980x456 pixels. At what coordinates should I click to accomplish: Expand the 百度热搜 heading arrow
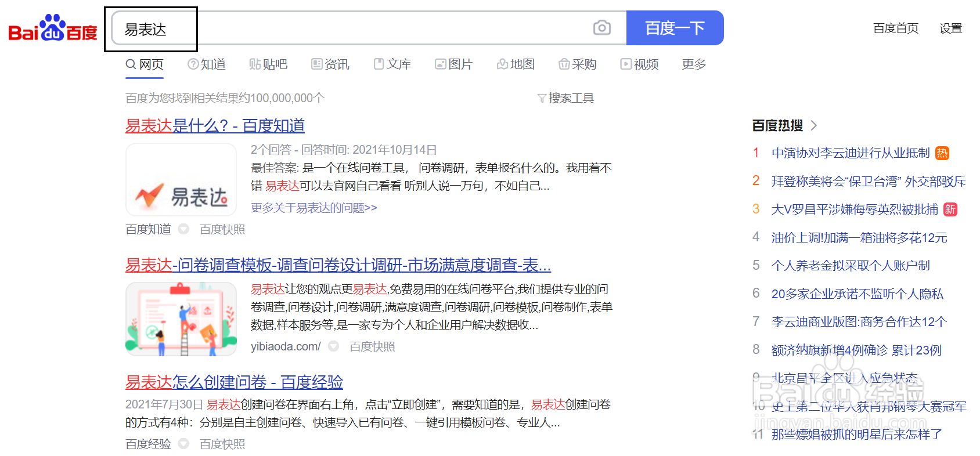point(813,125)
